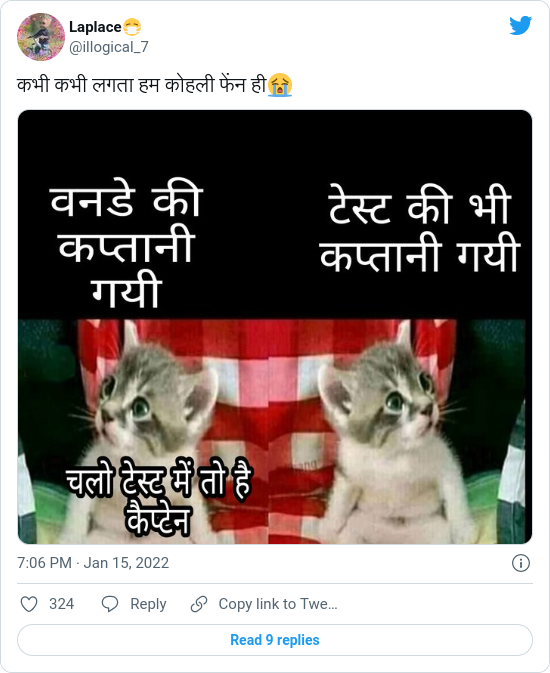Screen dimensions: 550x673
Task: Click the info circle icon
Action: [521, 563]
